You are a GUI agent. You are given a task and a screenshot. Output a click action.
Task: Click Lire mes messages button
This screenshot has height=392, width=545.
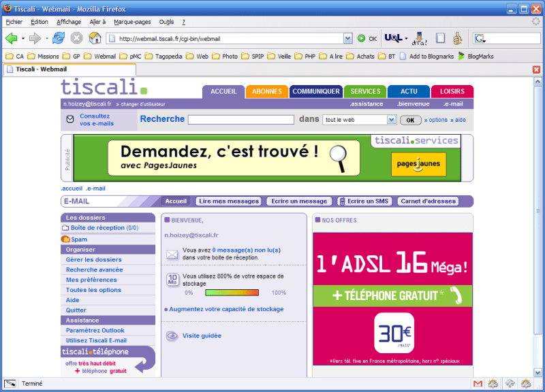(x=229, y=201)
